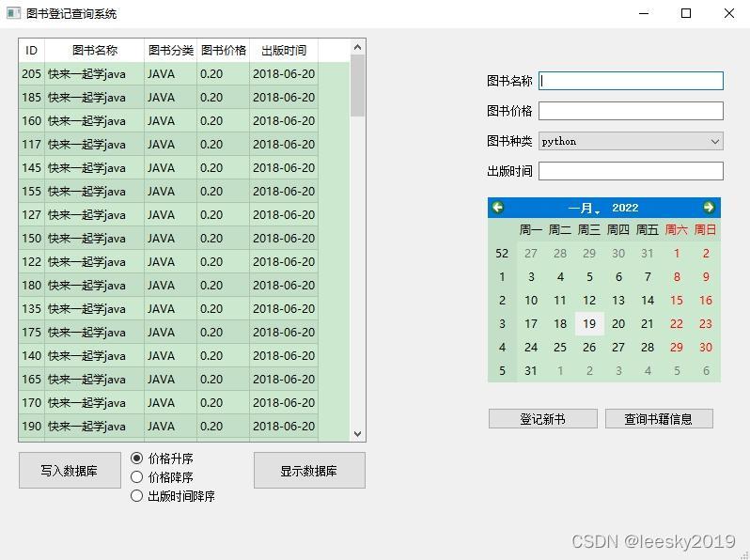This screenshot has height=560, width=750.
Task: Pick calendar date 23 (Sunday)
Action: coord(706,324)
